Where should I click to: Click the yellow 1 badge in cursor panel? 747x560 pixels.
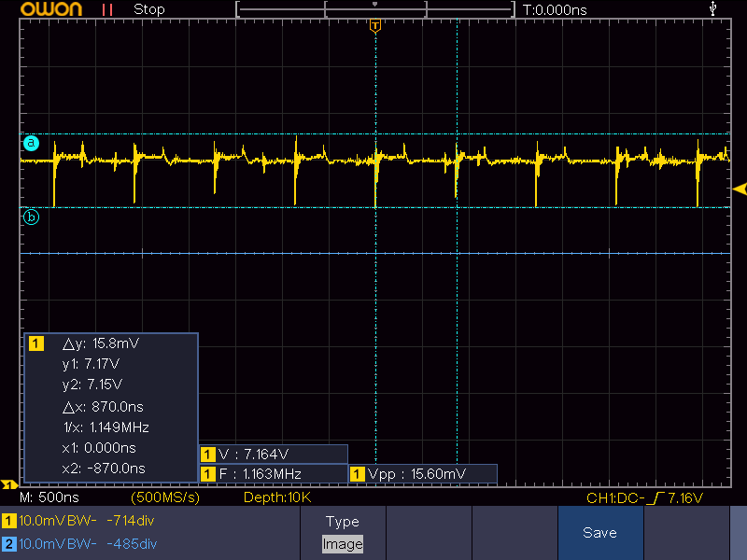[x=36, y=343]
